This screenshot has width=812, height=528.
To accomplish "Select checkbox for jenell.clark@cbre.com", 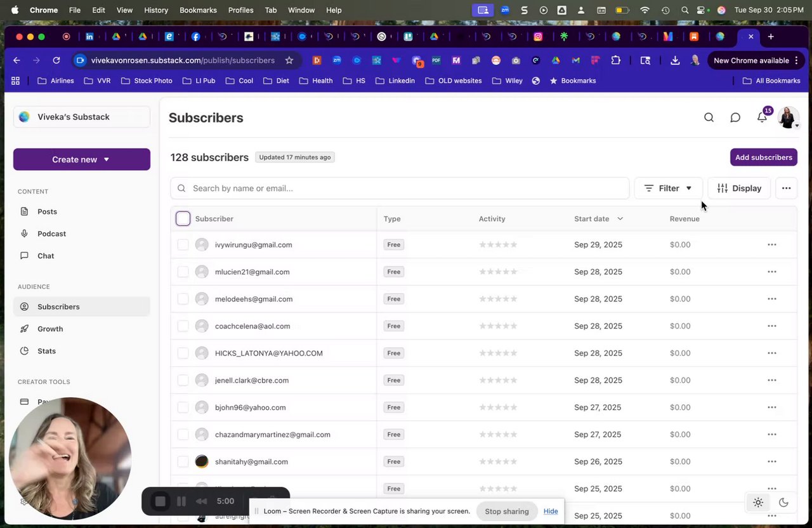I will pyautogui.click(x=183, y=380).
